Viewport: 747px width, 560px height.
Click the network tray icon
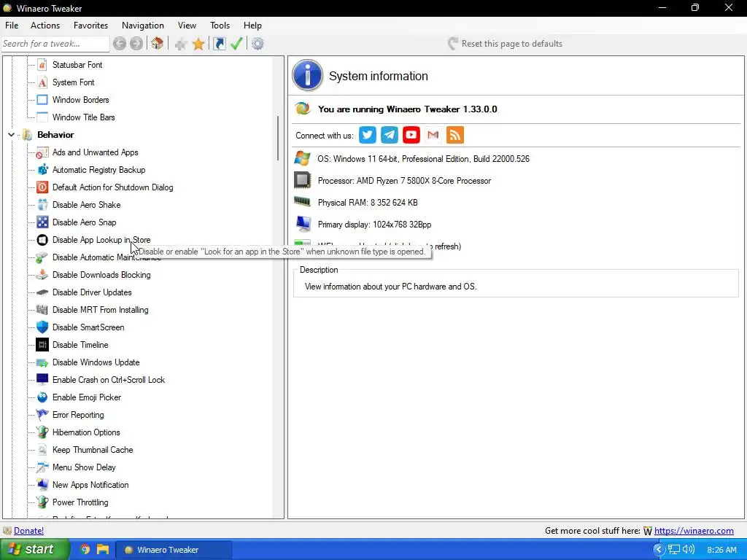674,550
